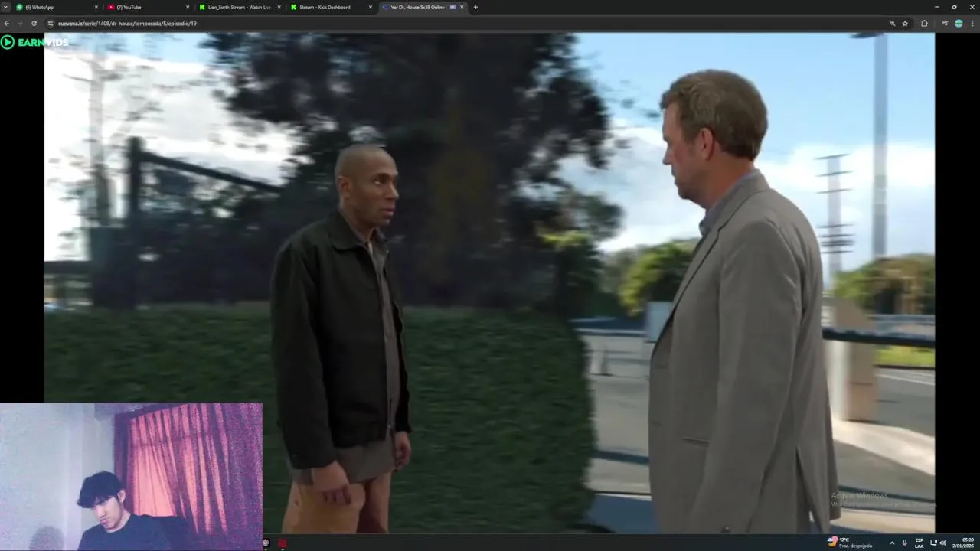Go back to previous page

pyautogui.click(x=6, y=24)
